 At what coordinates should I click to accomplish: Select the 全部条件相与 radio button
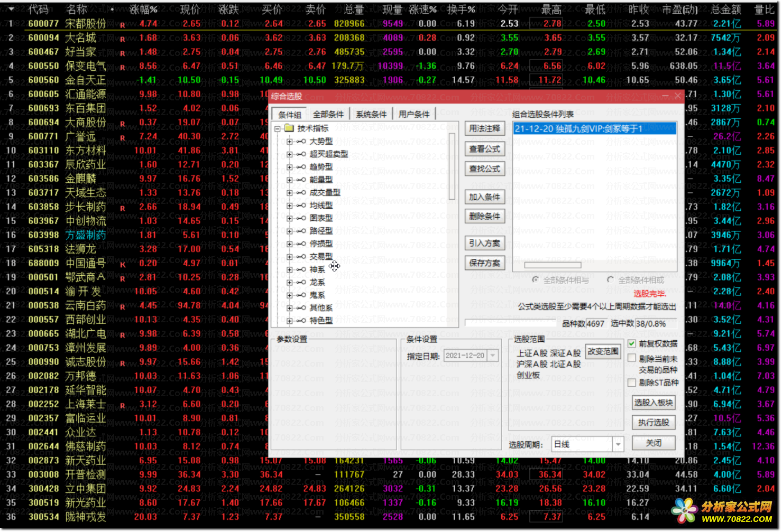536,280
